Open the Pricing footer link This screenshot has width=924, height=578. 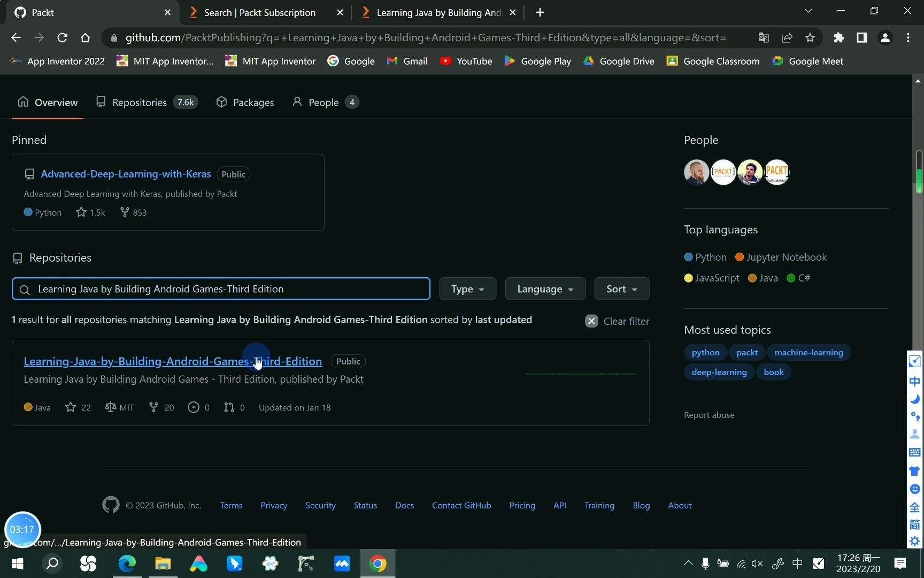tap(522, 506)
